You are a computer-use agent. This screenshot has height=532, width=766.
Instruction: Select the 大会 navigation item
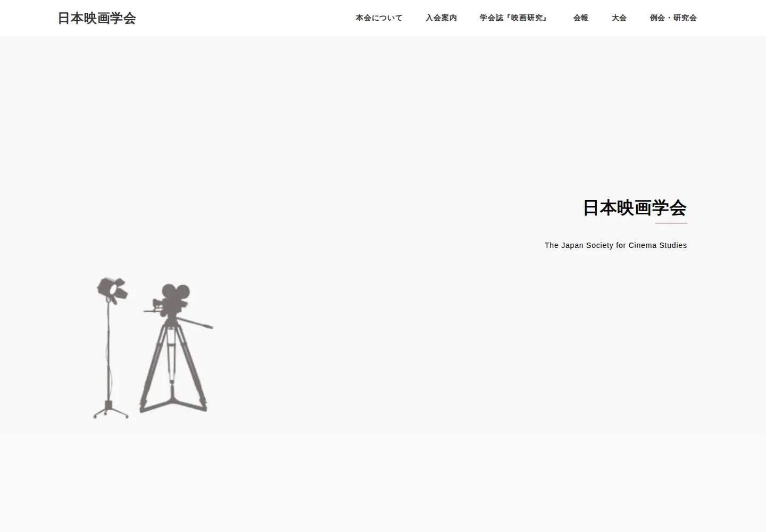619,18
